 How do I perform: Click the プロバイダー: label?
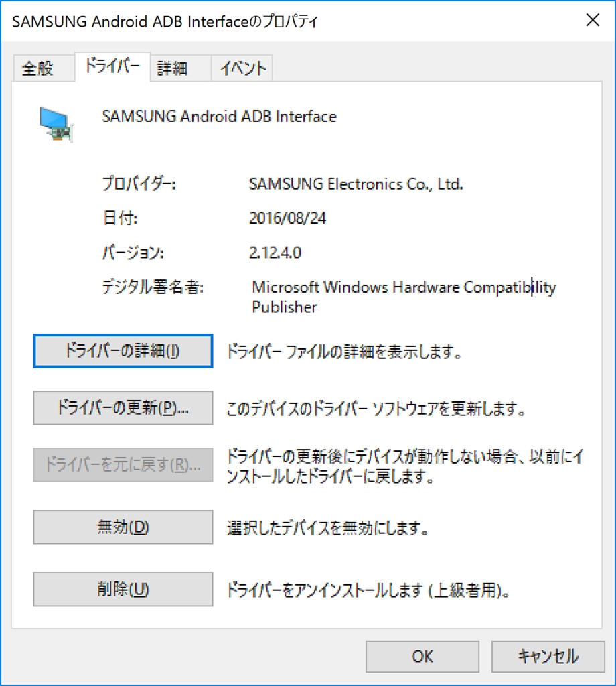click(x=139, y=184)
